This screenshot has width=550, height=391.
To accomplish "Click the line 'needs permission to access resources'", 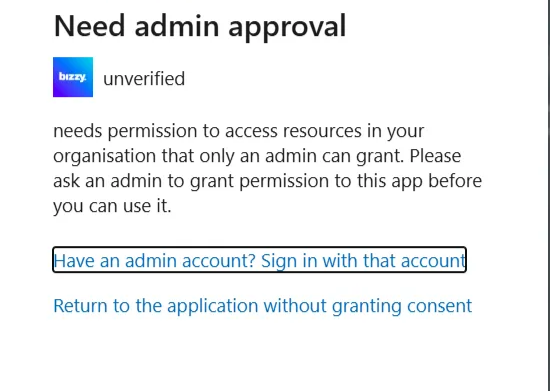I will tap(239, 131).
